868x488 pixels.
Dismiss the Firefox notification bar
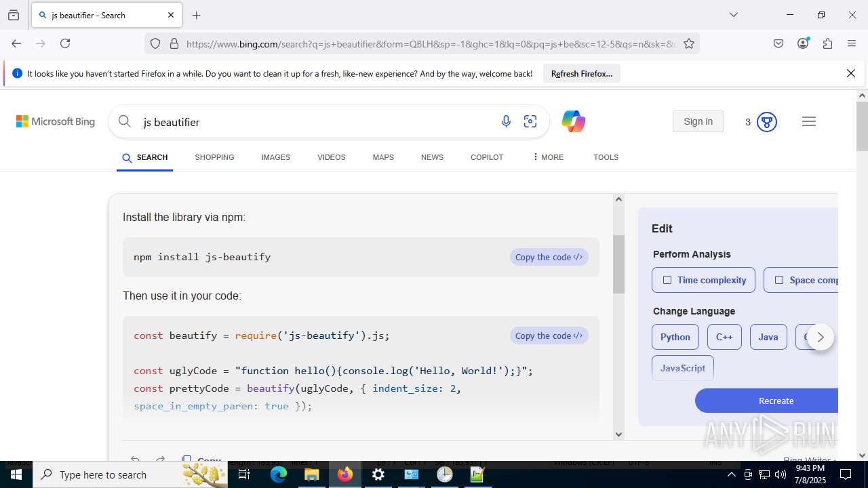(x=851, y=73)
